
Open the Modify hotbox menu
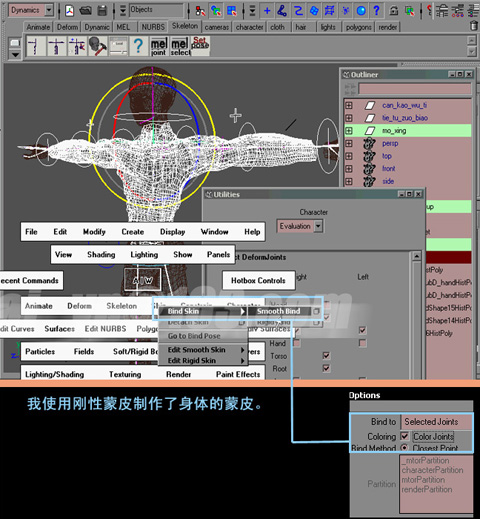coord(94,232)
